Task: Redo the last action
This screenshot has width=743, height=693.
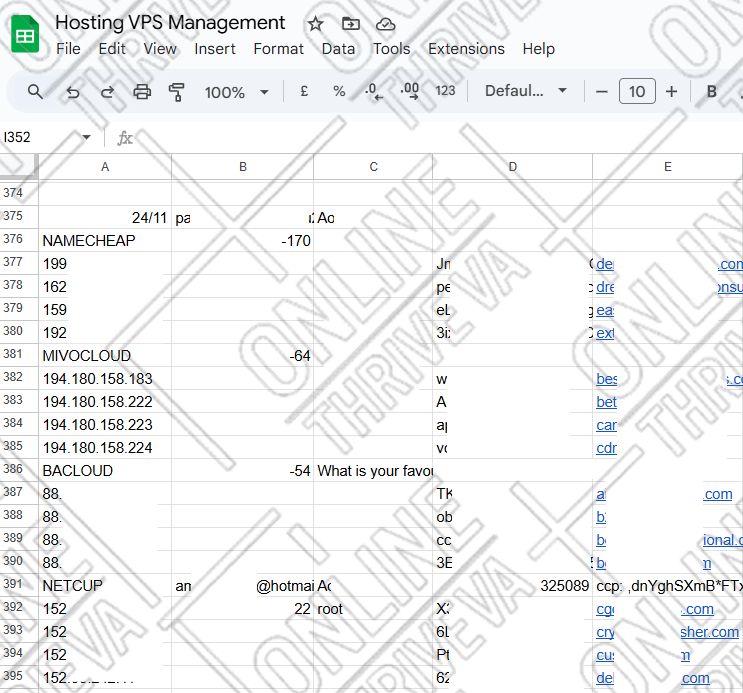Action: 107,91
